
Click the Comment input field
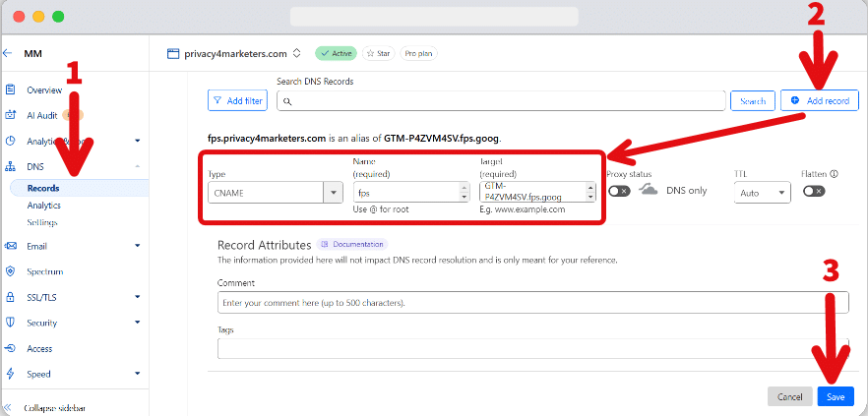tap(533, 303)
